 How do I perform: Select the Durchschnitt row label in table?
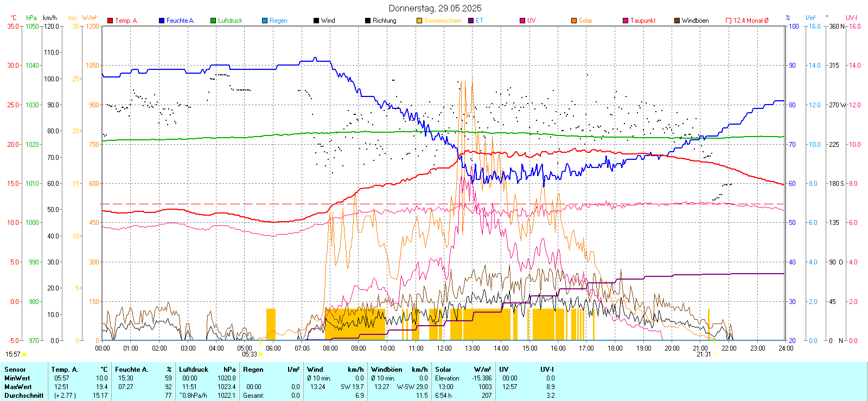(x=24, y=396)
